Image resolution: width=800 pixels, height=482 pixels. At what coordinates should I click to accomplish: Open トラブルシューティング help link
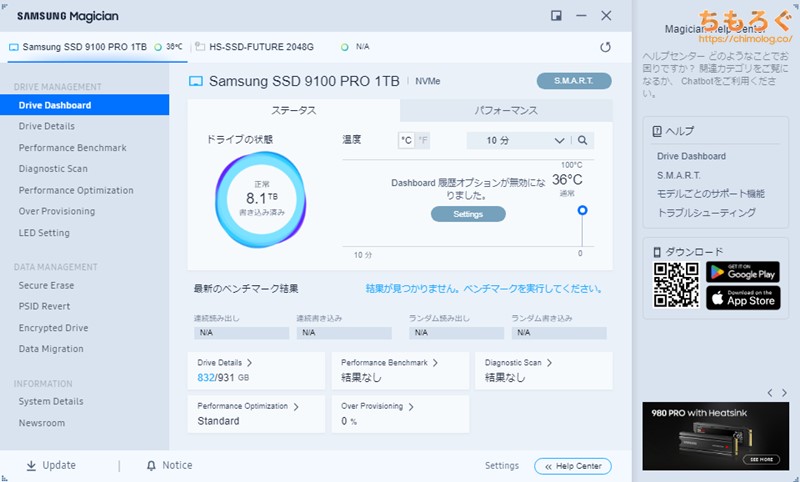point(706,213)
